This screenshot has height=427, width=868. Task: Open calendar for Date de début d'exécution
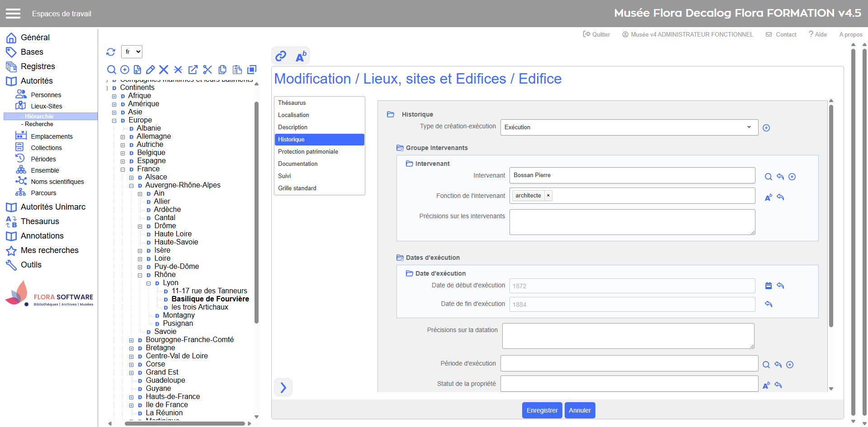(768, 286)
